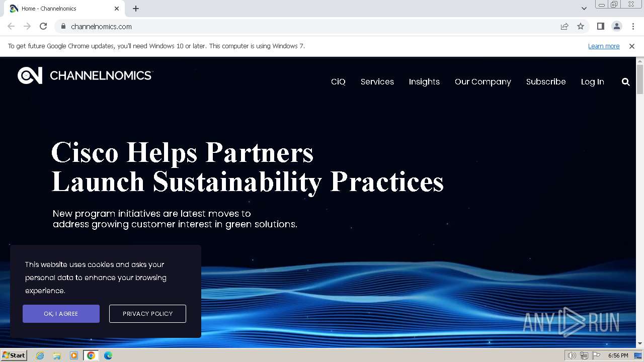Click the share this page icon
Image resolution: width=644 pixels, height=362 pixels.
point(565,26)
